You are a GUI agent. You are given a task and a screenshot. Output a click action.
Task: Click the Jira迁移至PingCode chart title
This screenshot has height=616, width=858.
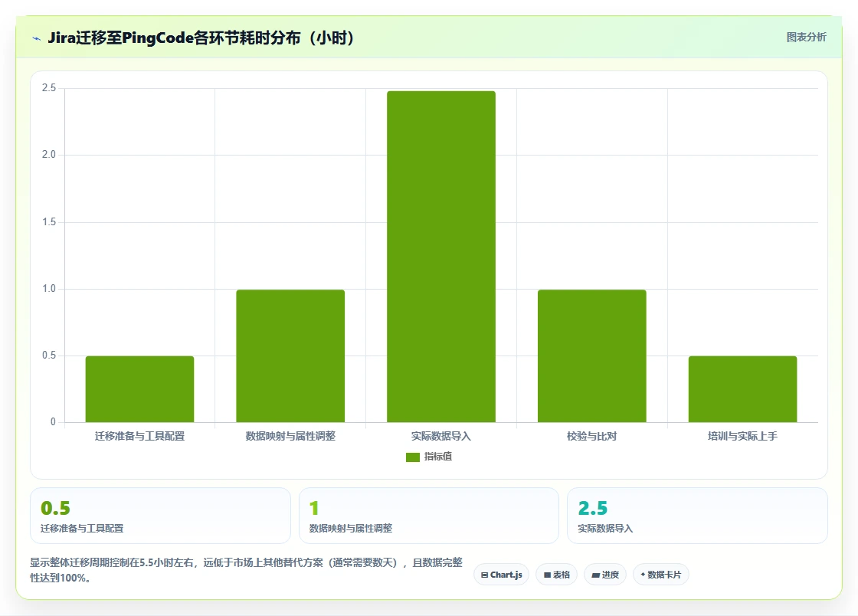[201, 38]
